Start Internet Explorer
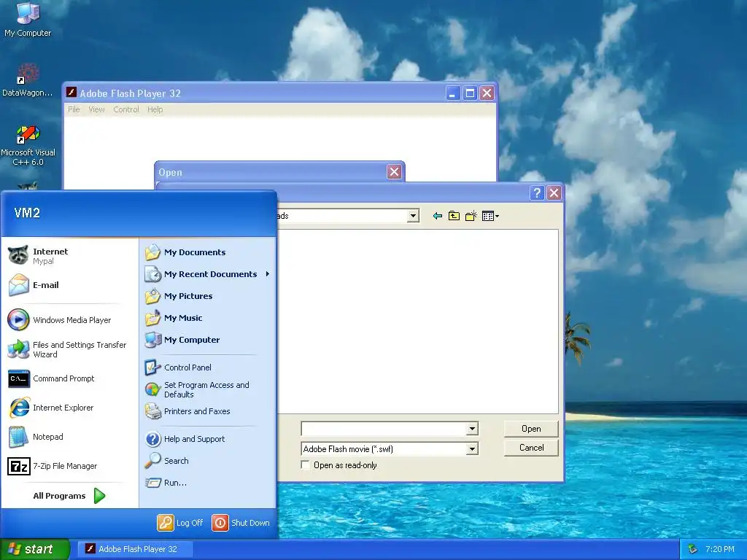 coord(69,408)
